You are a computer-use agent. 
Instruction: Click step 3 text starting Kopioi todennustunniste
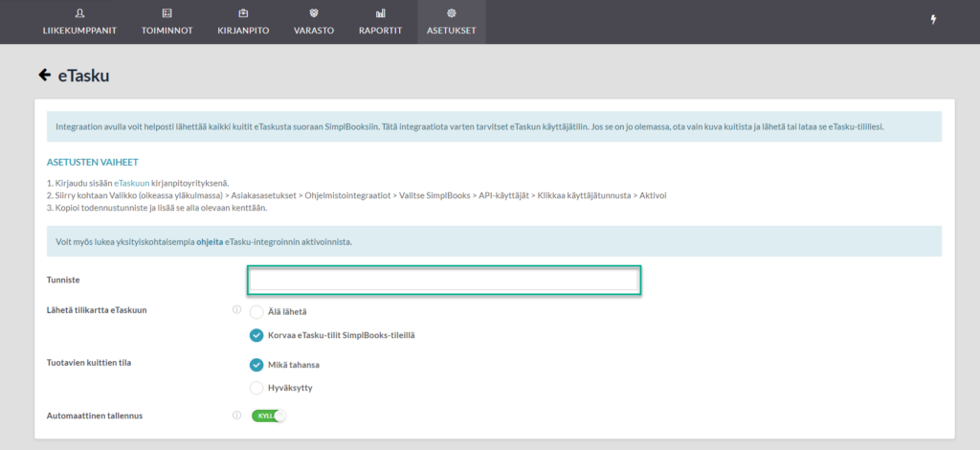(157, 208)
